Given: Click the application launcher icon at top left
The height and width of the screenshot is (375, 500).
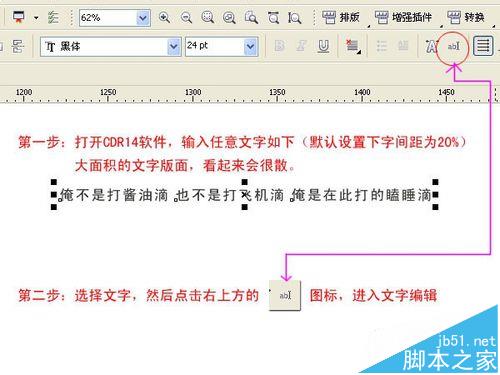Looking at the screenshot, I should 19,17.
